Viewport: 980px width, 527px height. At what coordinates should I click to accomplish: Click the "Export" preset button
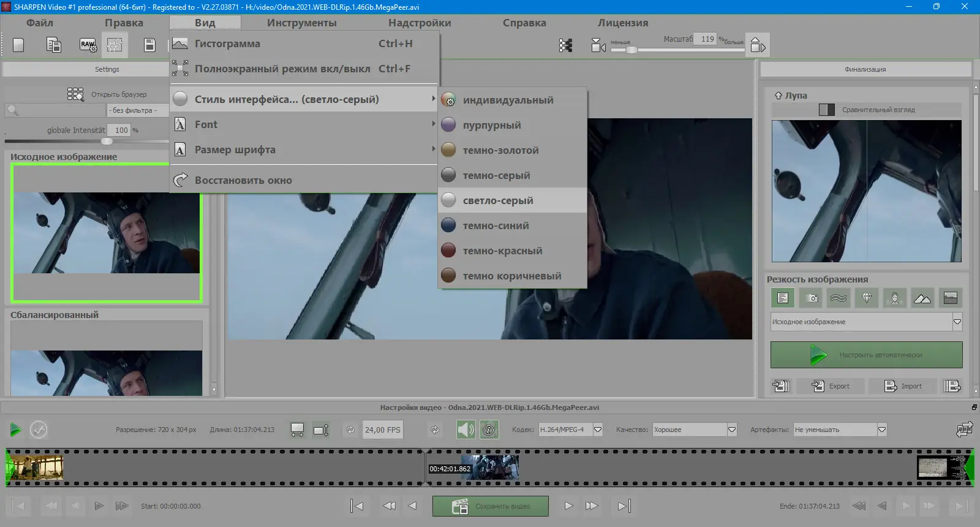(x=831, y=386)
